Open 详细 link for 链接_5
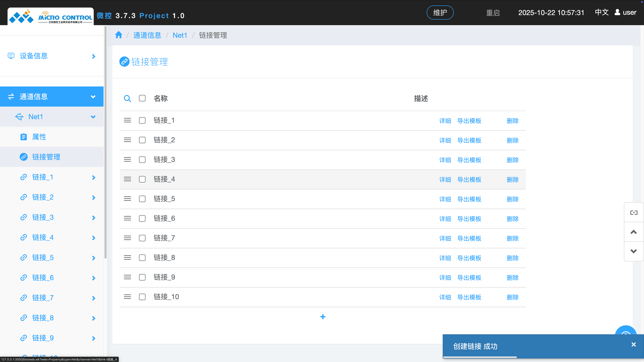644x362 pixels. 445,199
